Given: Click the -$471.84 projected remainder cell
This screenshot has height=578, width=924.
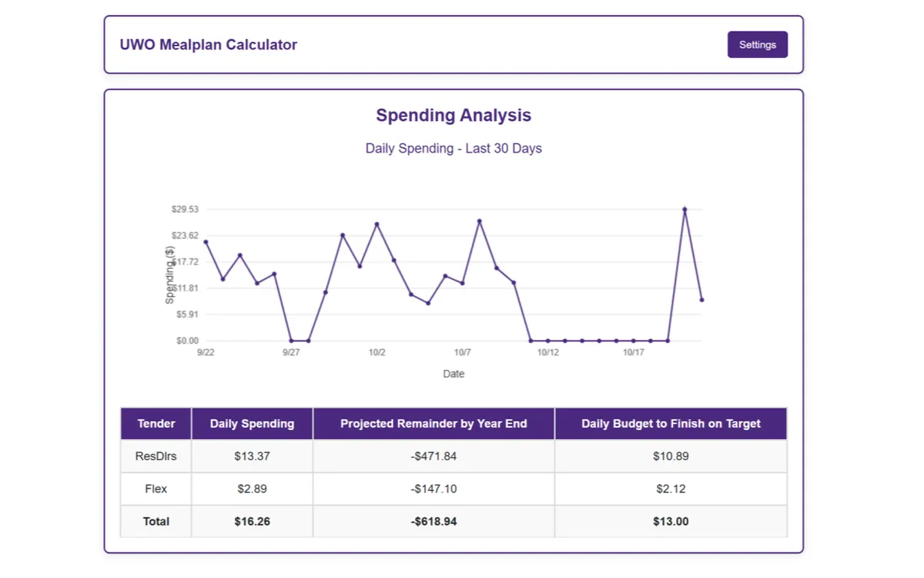Looking at the screenshot, I should 434,456.
